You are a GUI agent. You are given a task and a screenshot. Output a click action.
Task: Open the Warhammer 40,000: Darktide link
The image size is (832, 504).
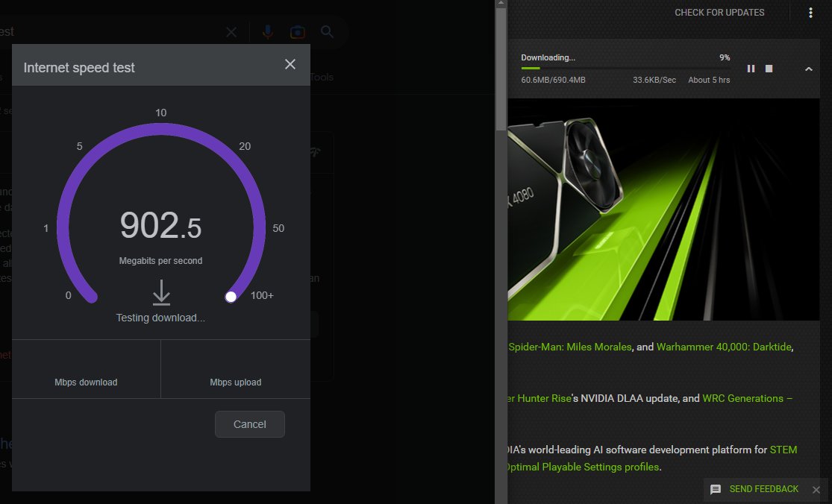[724, 347]
